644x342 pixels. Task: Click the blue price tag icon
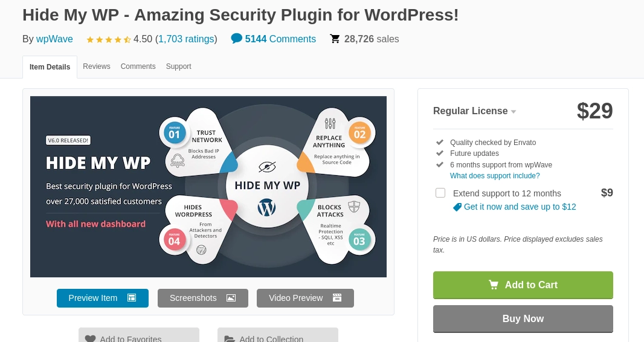point(457,207)
